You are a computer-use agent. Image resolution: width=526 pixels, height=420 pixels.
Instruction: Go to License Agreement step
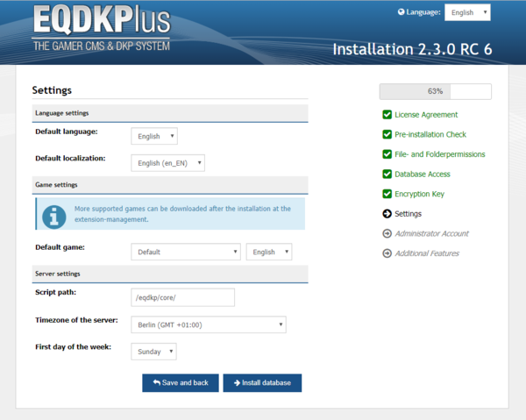[x=426, y=115]
